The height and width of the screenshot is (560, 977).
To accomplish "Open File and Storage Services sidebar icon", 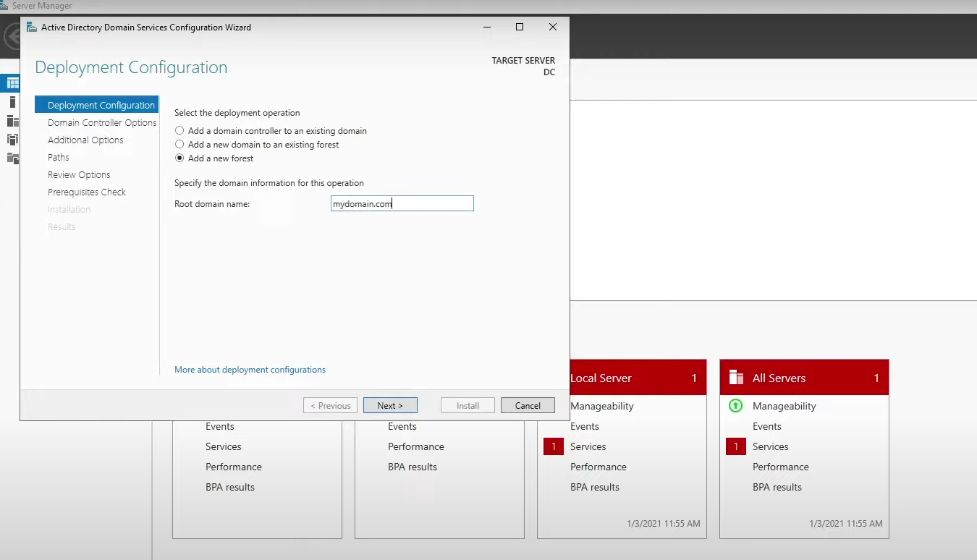I will (x=12, y=158).
